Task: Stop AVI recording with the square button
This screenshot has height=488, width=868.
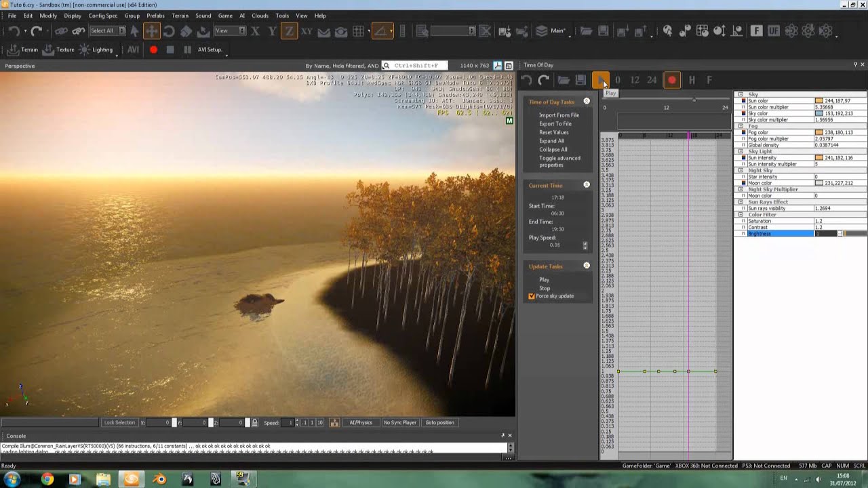Action: (170, 49)
